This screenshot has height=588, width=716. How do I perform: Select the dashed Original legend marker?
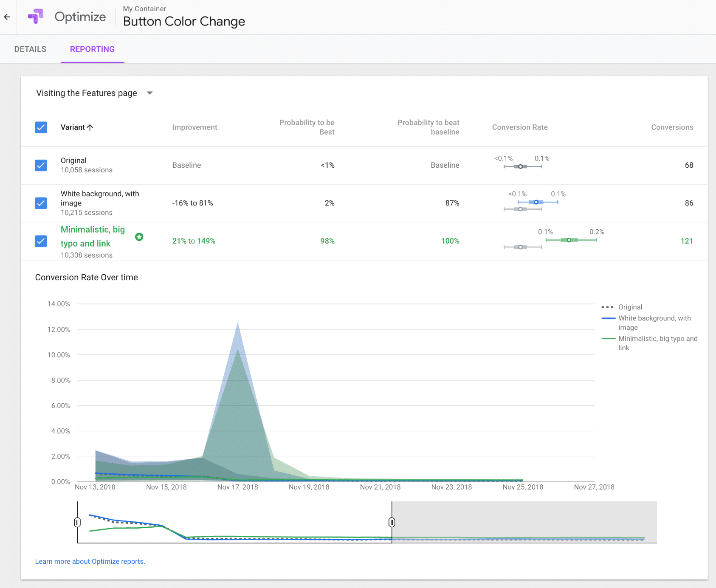pyautogui.click(x=608, y=307)
